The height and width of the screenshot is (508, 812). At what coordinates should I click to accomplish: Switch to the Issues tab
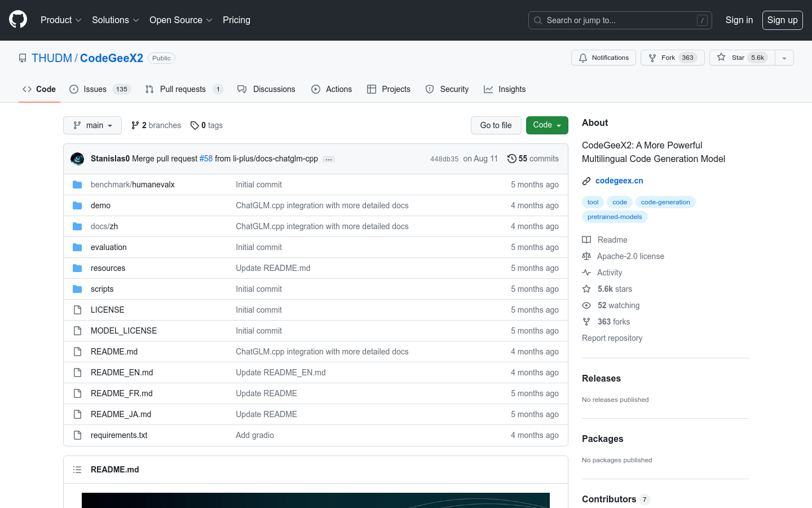pyautogui.click(x=95, y=89)
